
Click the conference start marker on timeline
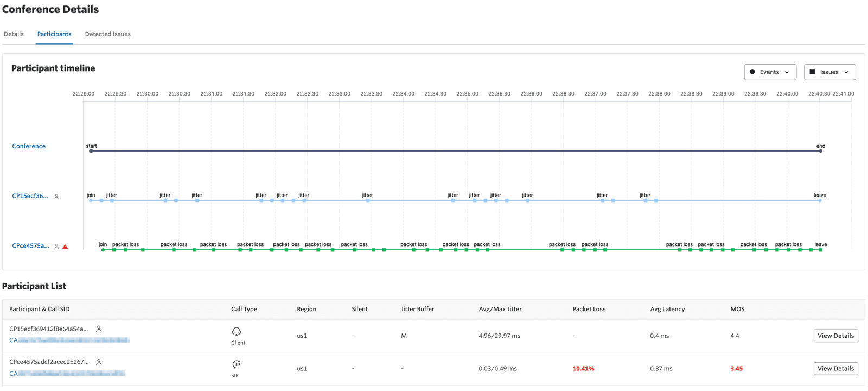click(x=91, y=151)
